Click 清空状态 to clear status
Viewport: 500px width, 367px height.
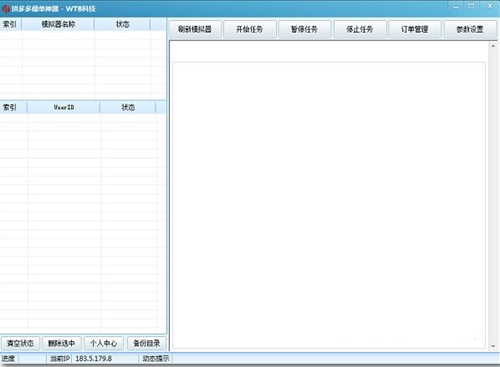(x=20, y=343)
